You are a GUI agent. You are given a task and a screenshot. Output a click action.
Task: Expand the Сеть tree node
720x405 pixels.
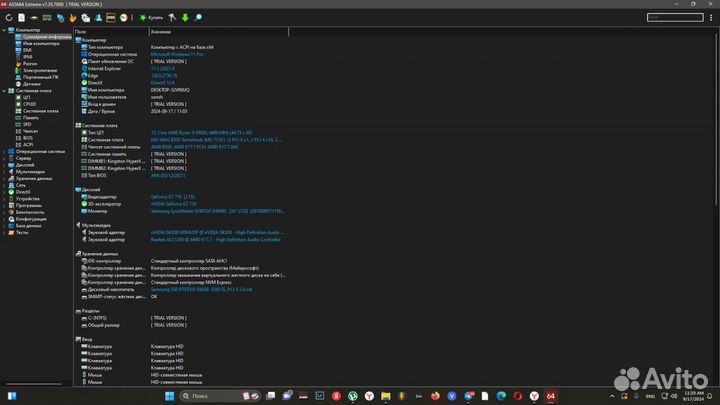click(4, 185)
